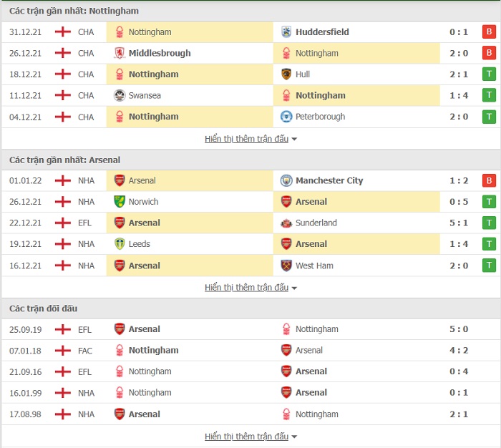Click England flag on 07.01.18 FAC row
Image resolution: width=501 pixels, height=448 pixels.
point(63,350)
